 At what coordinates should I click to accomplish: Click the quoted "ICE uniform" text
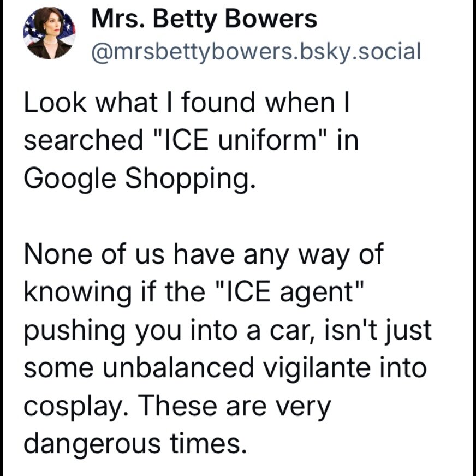coord(239,140)
